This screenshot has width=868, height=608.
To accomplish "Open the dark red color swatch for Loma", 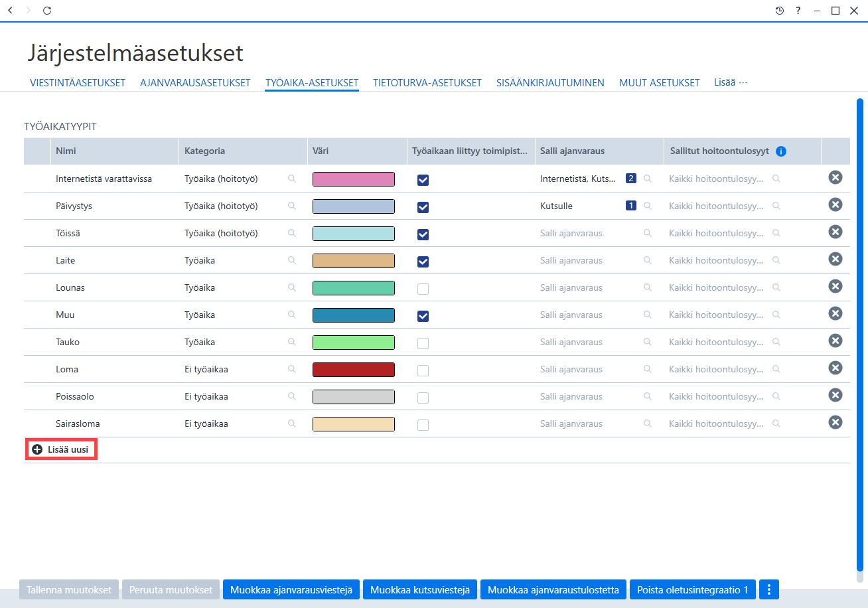I will point(354,370).
